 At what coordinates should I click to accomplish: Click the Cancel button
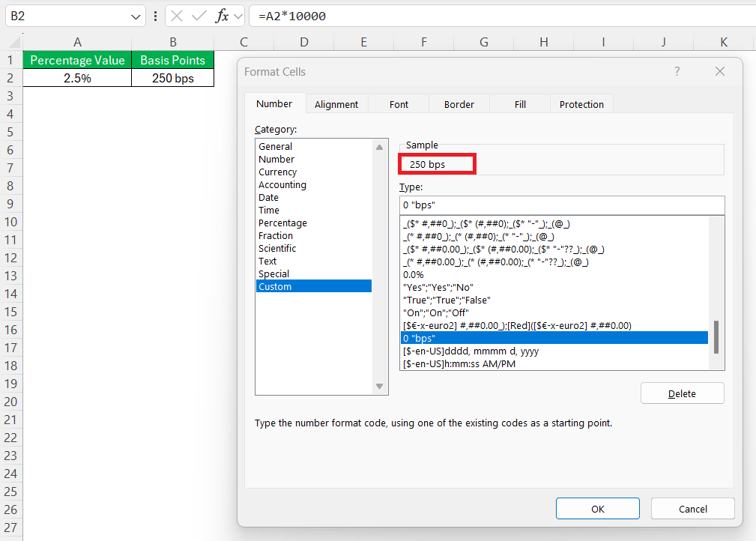693,509
